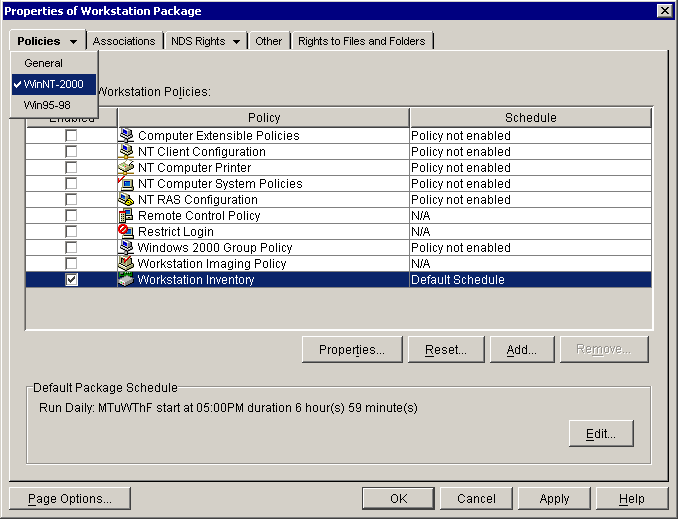Confirm with the OK button

398,499
